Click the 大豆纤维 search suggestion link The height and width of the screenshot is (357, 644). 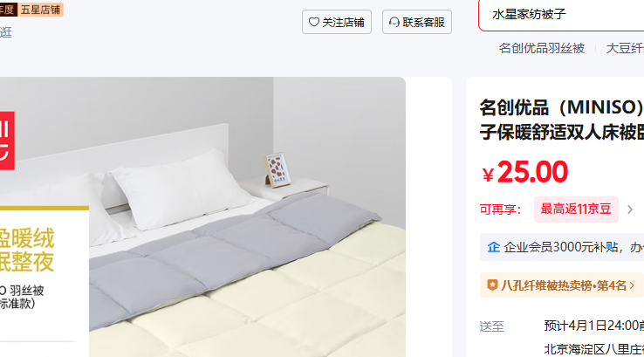pos(625,48)
